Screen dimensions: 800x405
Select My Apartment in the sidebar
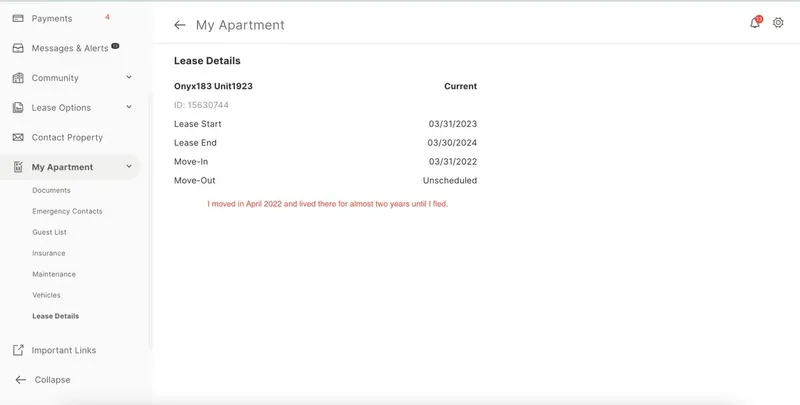(62, 167)
